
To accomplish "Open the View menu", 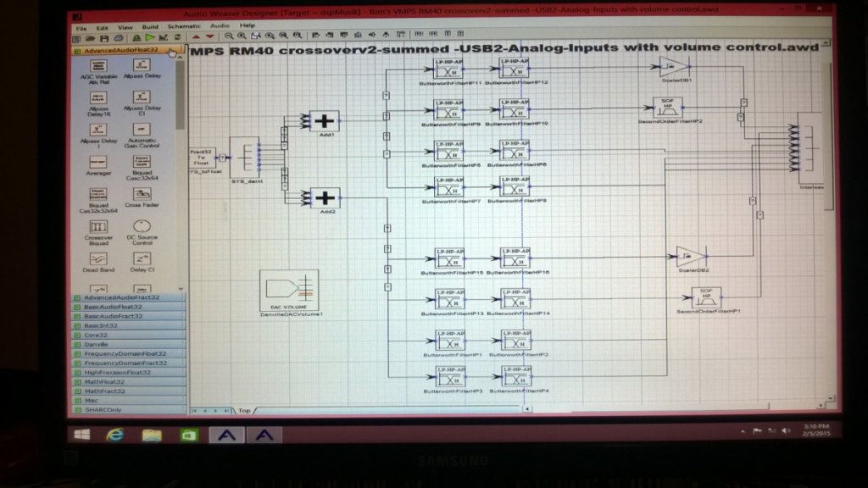I will 125,27.
